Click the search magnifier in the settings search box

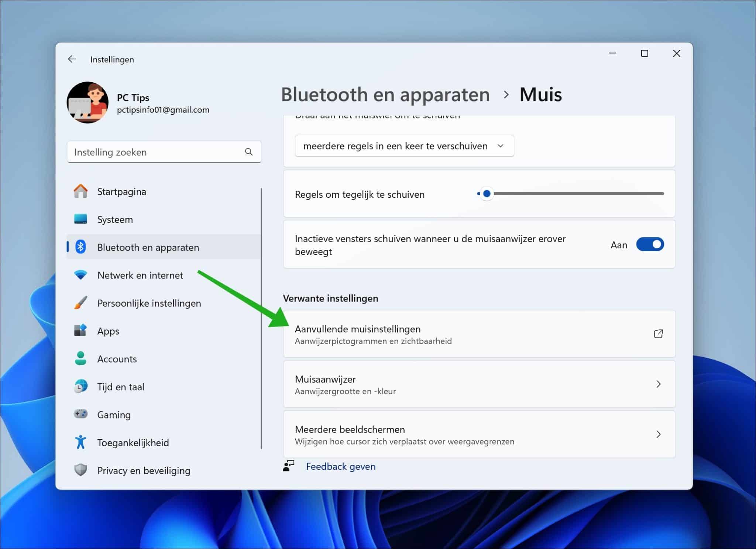pos(248,152)
